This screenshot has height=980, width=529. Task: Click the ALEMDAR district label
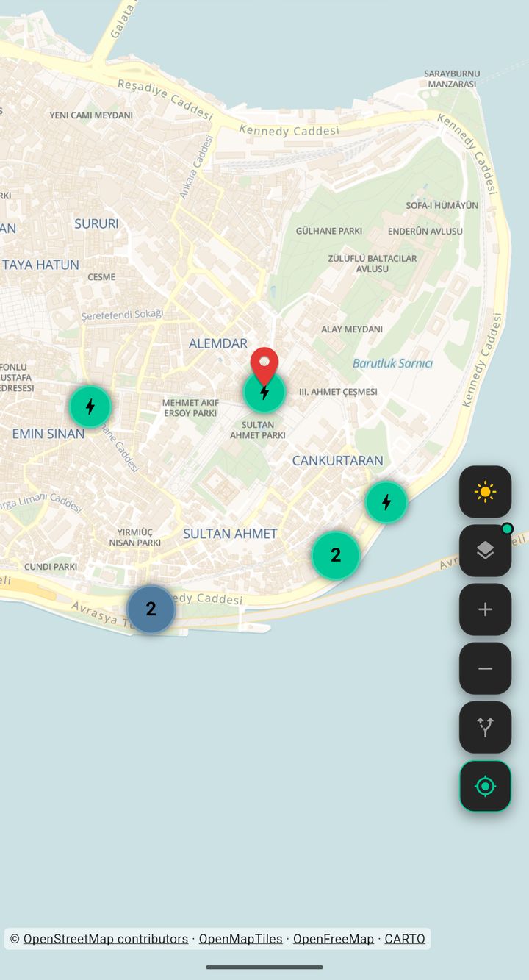coord(218,343)
